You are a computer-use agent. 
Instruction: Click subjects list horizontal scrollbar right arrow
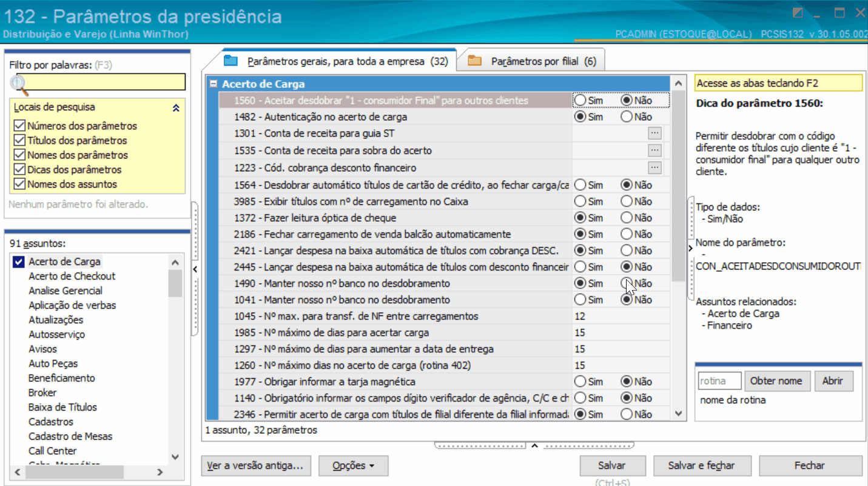coord(160,472)
